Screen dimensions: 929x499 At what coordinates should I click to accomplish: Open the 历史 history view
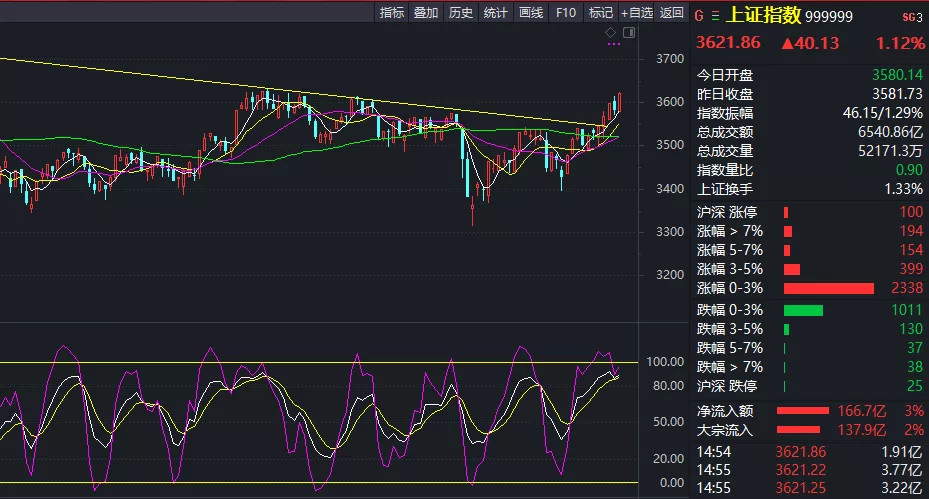pyautogui.click(x=460, y=12)
